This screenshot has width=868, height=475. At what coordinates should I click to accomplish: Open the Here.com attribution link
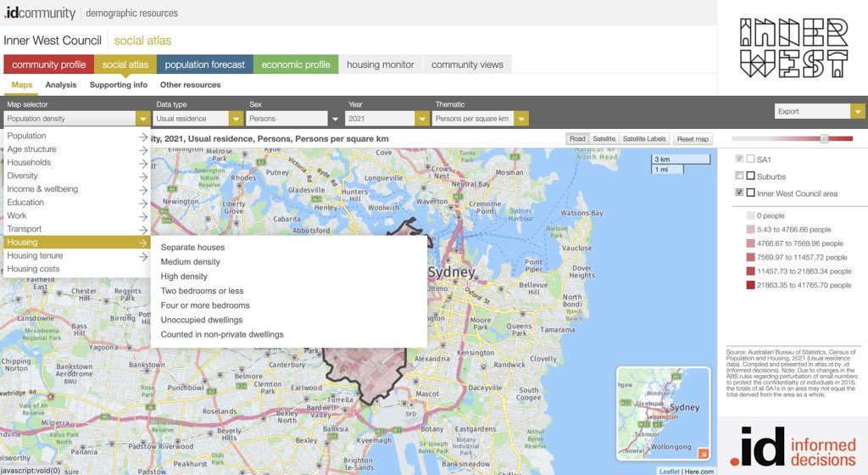699,471
